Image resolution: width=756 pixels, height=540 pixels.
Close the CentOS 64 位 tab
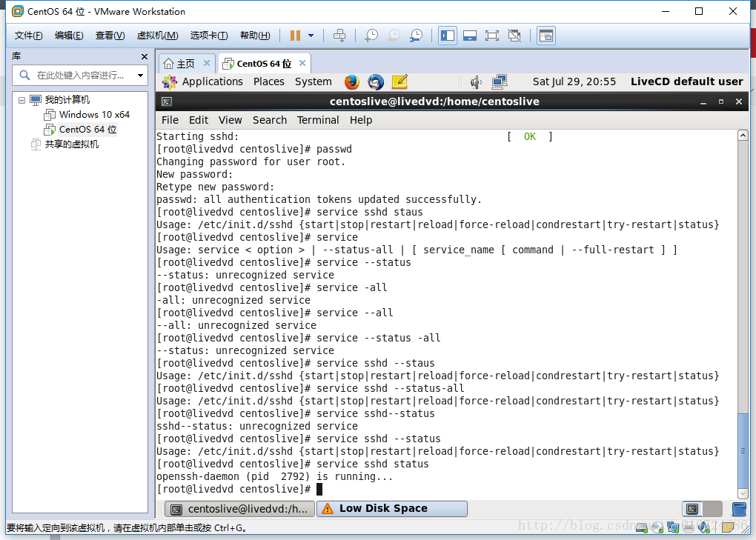tap(302, 63)
